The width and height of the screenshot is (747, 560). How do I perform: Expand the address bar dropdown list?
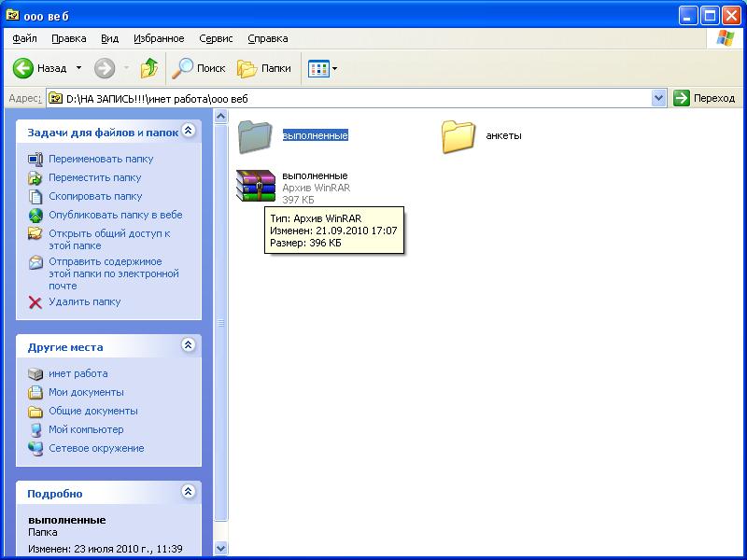tap(658, 99)
